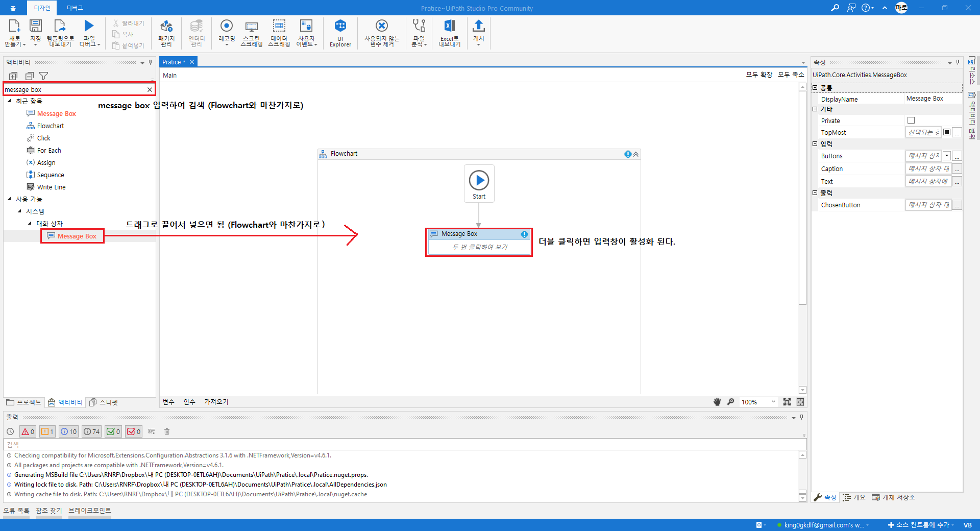
Task: Launch 데이터 스크래핑 tool
Action: pos(279,33)
